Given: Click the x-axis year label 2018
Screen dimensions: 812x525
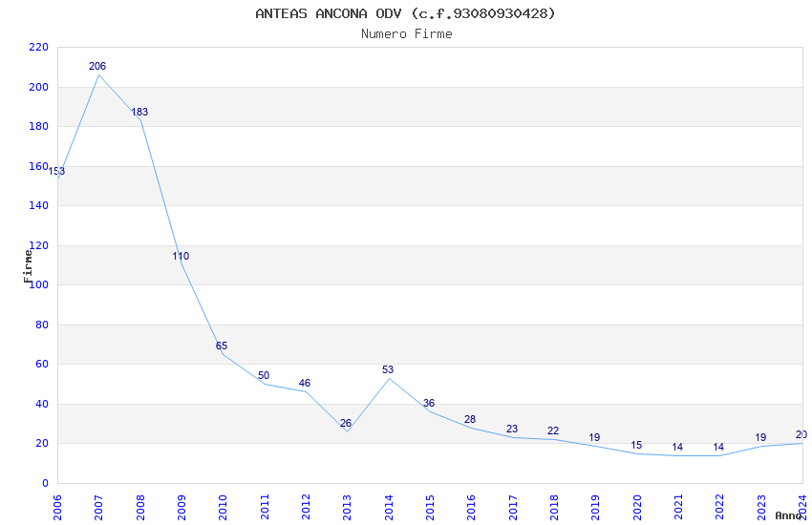Looking at the screenshot, I should (x=554, y=508).
